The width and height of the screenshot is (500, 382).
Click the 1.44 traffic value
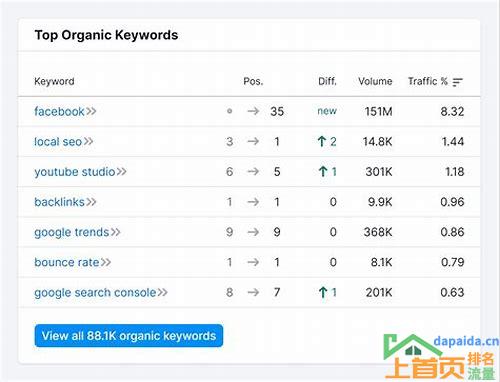point(453,142)
